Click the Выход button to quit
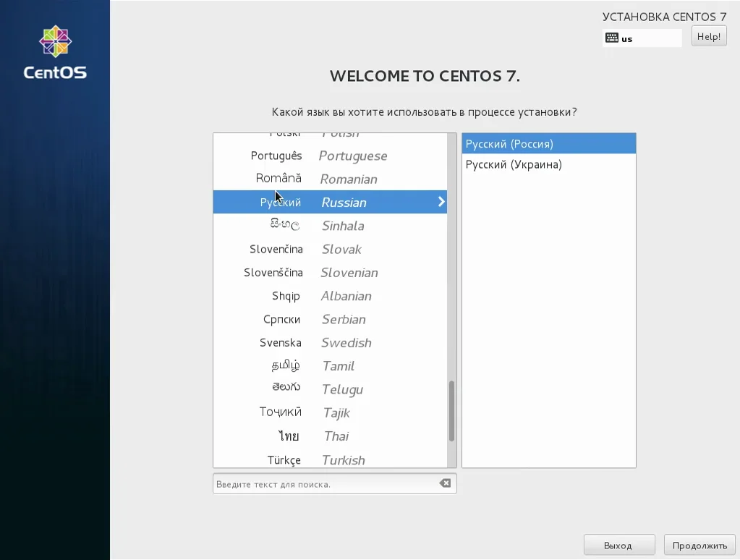The height and width of the screenshot is (560, 740). (x=618, y=546)
